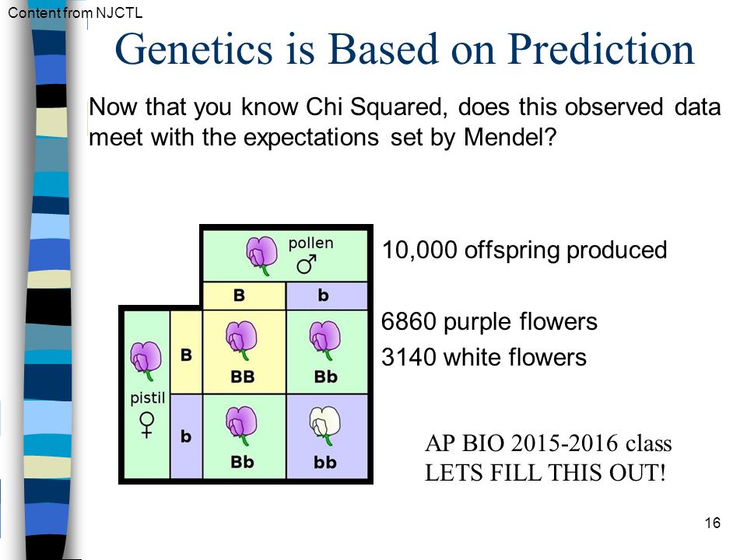747x560 pixels.
Task: Select the purple flower in BB cell
Action: (x=241, y=341)
